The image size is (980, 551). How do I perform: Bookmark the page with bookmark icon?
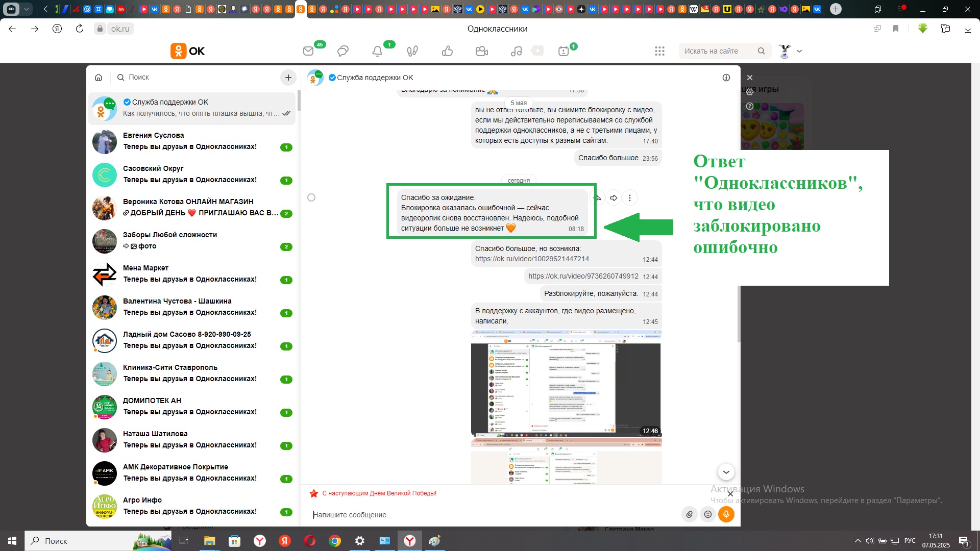896,29
